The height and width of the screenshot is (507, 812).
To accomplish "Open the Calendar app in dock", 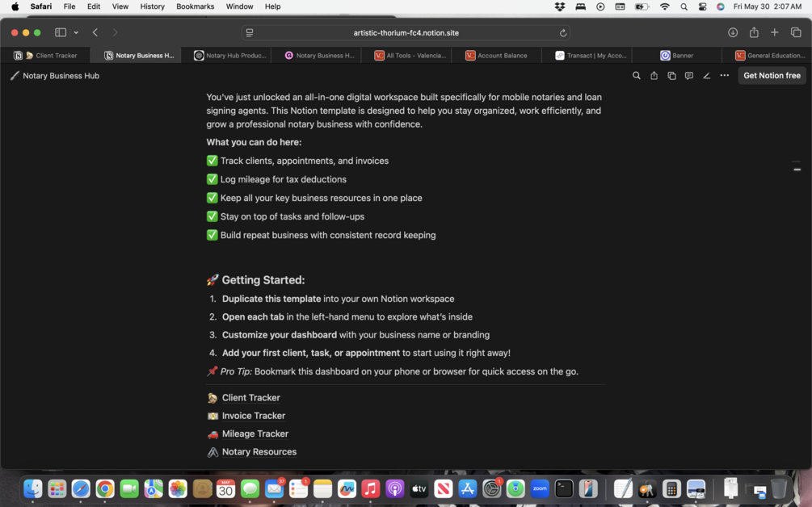I will (x=225, y=488).
